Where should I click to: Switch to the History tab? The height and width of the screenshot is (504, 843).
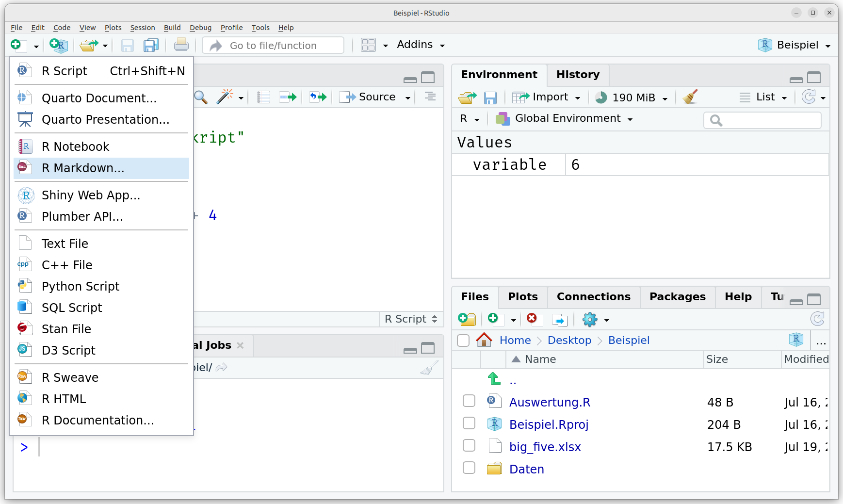tap(578, 75)
